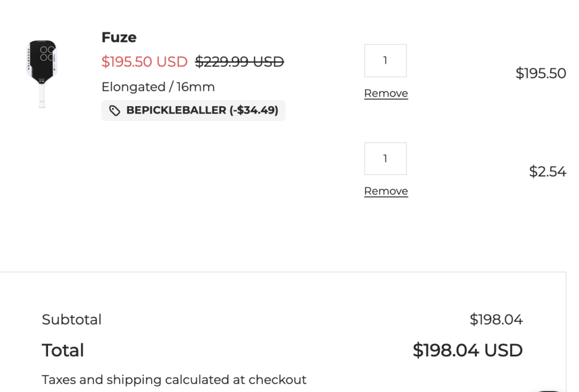The image size is (579, 392).
Task: Focus the quantity field for $2.54 item
Action: [385, 159]
